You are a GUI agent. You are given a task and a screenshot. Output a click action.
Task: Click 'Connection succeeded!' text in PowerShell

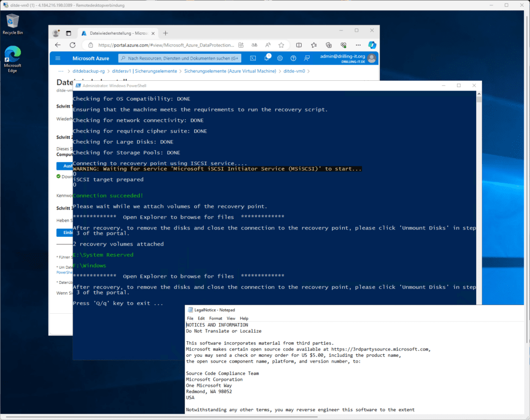(x=108, y=195)
